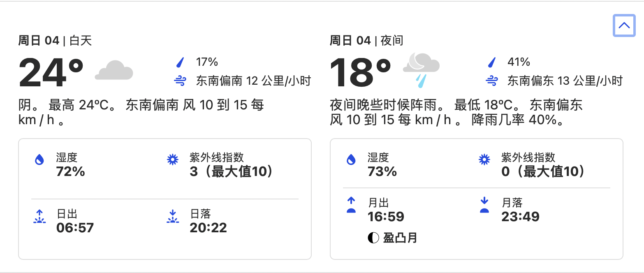Click the daytime humidity droplet icon
This screenshot has height=273, width=644.
click(39, 160)
